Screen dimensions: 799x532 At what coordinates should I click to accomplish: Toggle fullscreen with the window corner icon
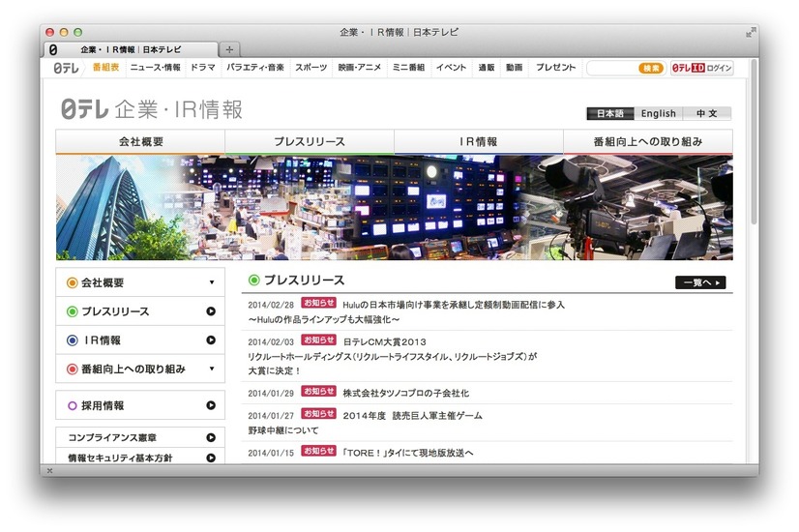[x=751, y=32]
